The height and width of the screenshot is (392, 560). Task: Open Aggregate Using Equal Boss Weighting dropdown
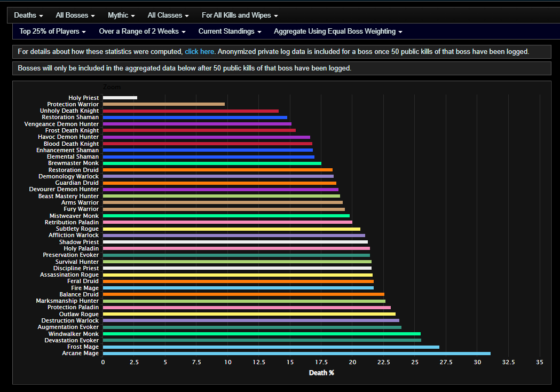tap(338, 32)
